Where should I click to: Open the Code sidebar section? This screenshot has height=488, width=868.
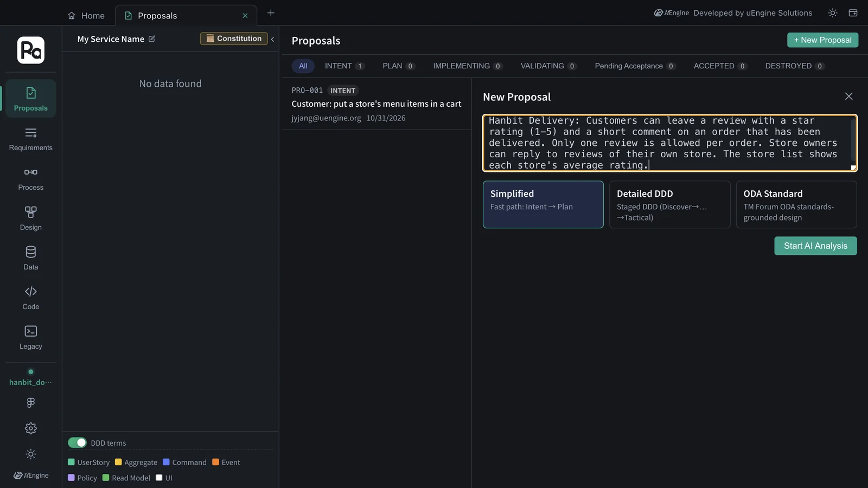pyautogui.click(x=31, y=298)
